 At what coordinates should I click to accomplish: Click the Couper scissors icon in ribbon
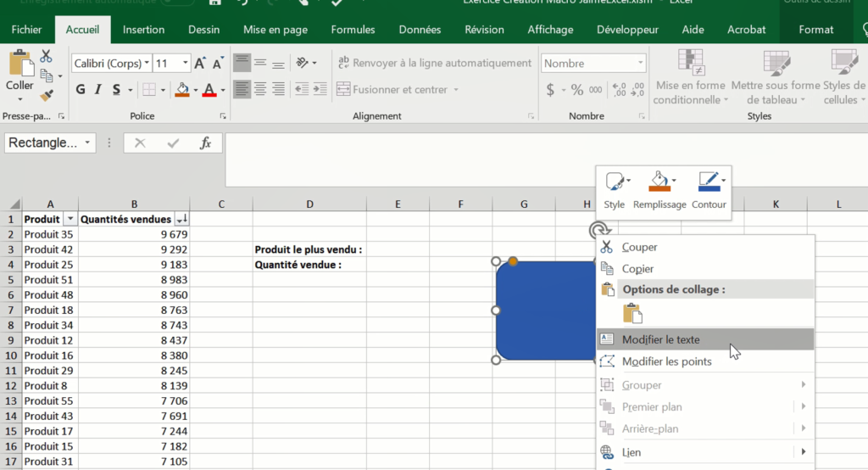(x=46, y=56)
